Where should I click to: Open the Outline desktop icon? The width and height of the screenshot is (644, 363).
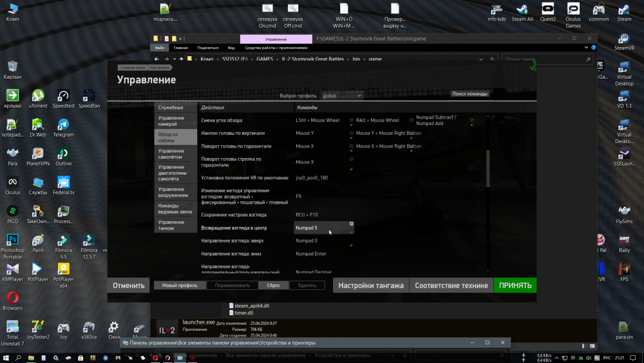[63, 157]
